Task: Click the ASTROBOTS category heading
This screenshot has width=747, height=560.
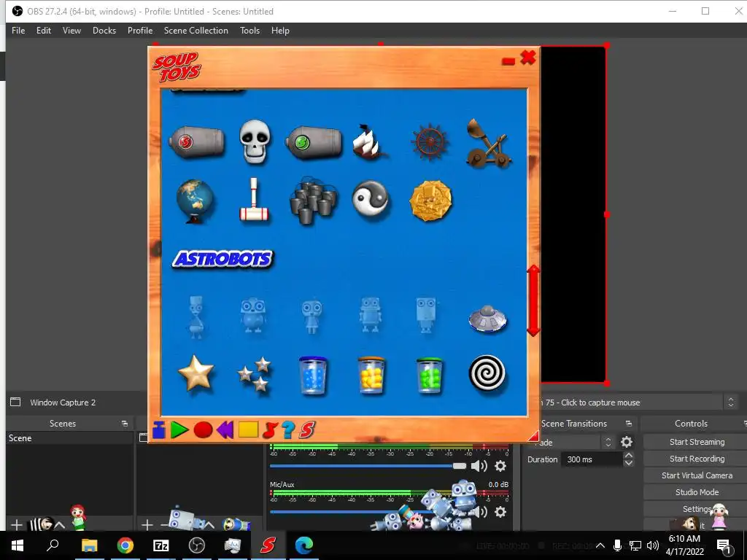Action: [x=222, y=259]
